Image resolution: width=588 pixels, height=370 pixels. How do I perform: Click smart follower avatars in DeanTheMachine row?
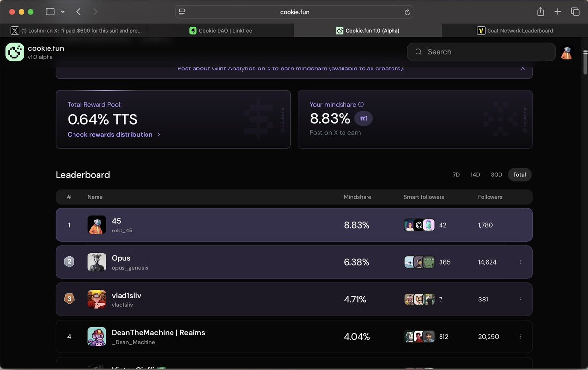pyautogui.click(x=419, y=337)
